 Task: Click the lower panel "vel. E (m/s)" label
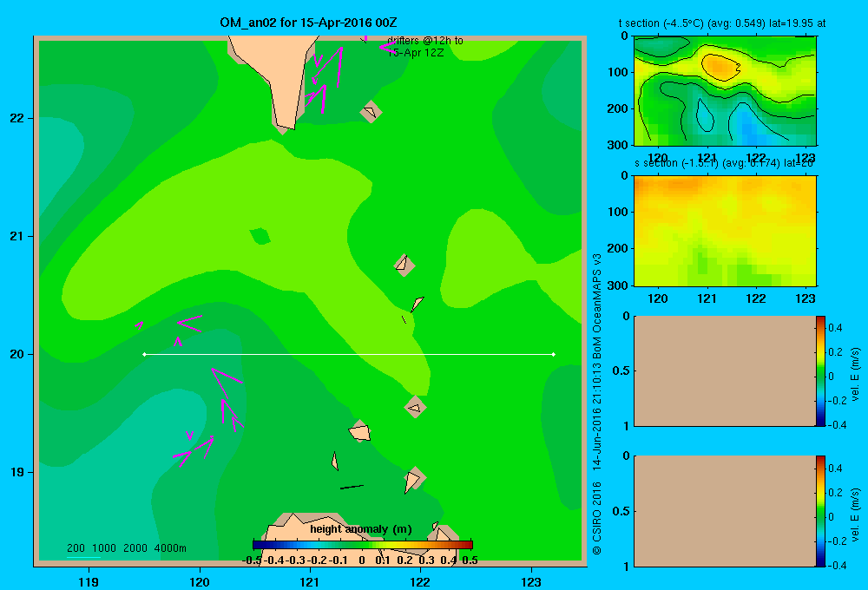856,515
